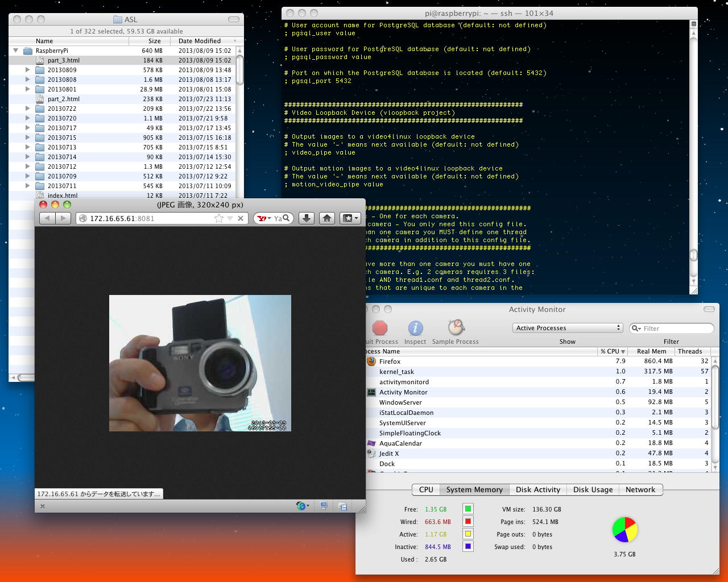Click the globe add-on icon in Firefox status bar
The image size is (728, 582).
pos(301,506)
